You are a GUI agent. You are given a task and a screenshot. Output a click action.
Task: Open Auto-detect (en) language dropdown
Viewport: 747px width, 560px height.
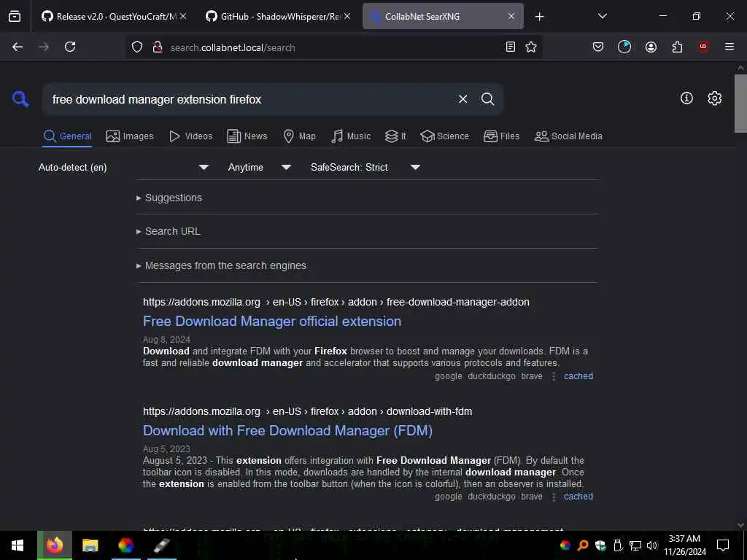tap(124, 167)
